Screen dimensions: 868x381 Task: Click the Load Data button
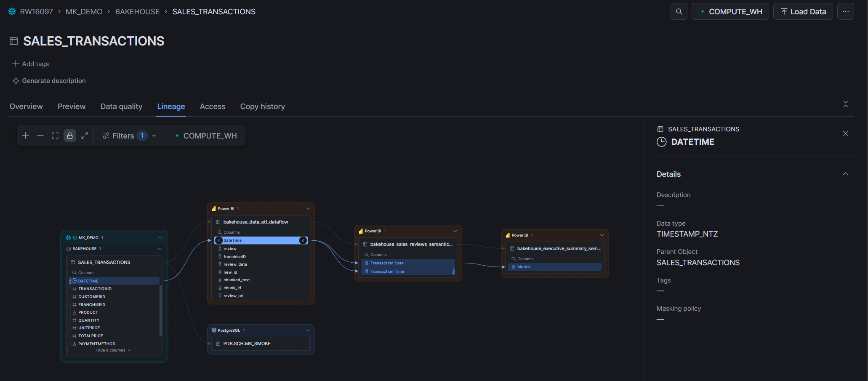click(x=803, y=11)
